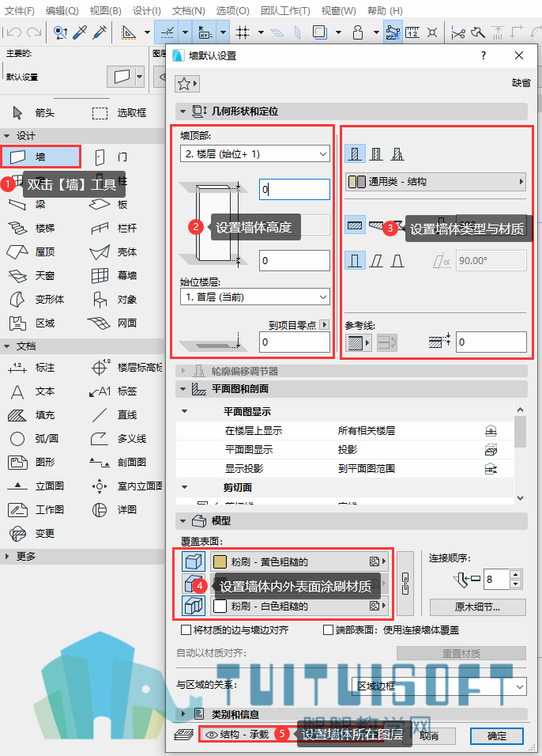Screen dimensions: 542x756
Task: Enable 端部表面 use connecting wall checkbox
Action: pos(328,629)
